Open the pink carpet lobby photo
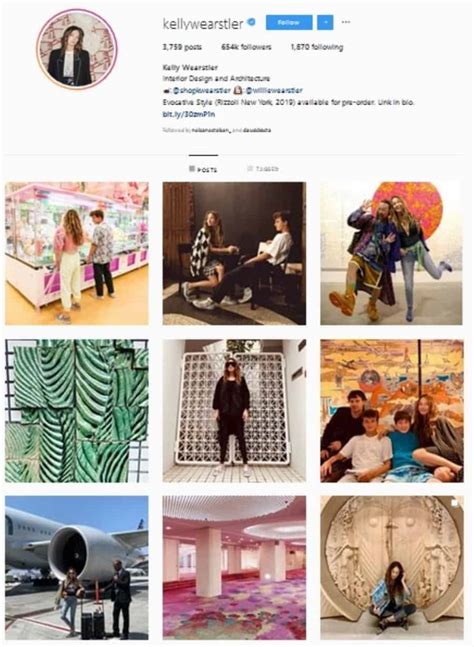The height and width of the screenshot is (647, 474). 234,568
